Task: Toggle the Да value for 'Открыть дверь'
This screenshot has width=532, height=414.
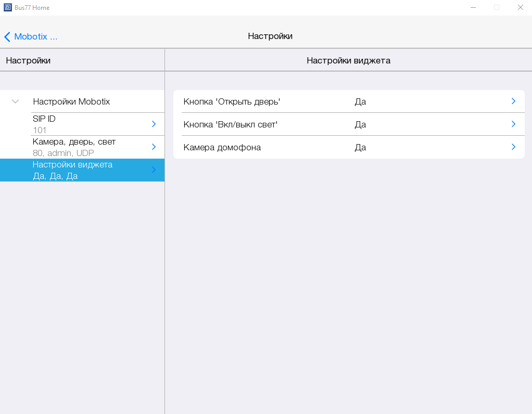Action: (x=360, y=101)
